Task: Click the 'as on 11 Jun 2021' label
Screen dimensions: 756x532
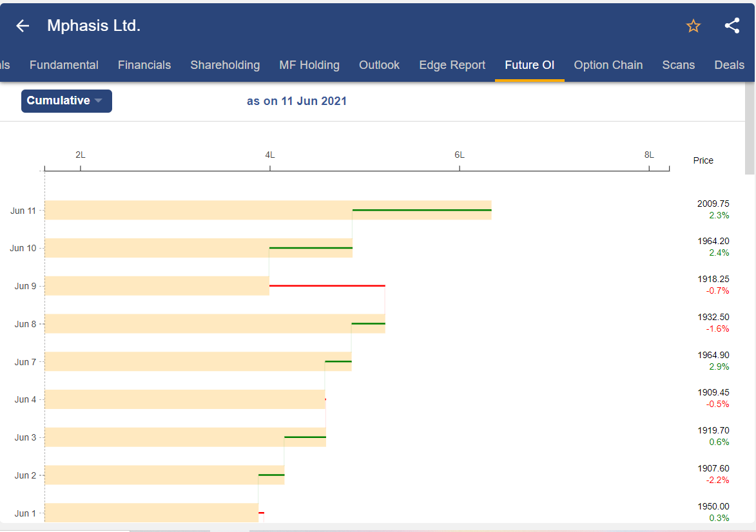Action: (x=296, y=100)
